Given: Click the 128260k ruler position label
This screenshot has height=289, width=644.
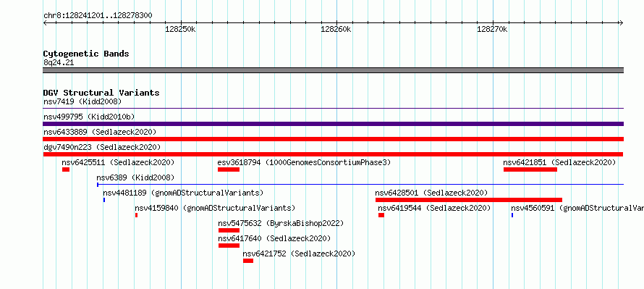Looking at the screenshot, I should tap(336, 29).
